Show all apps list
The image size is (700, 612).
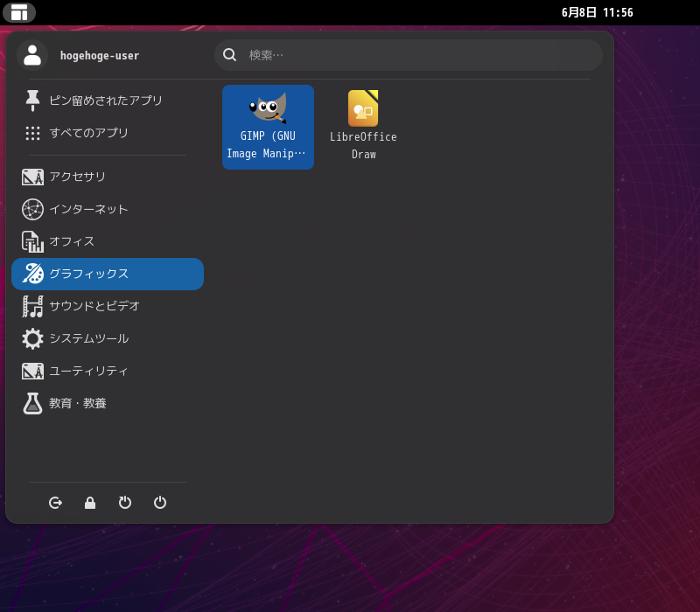(108, 133)
